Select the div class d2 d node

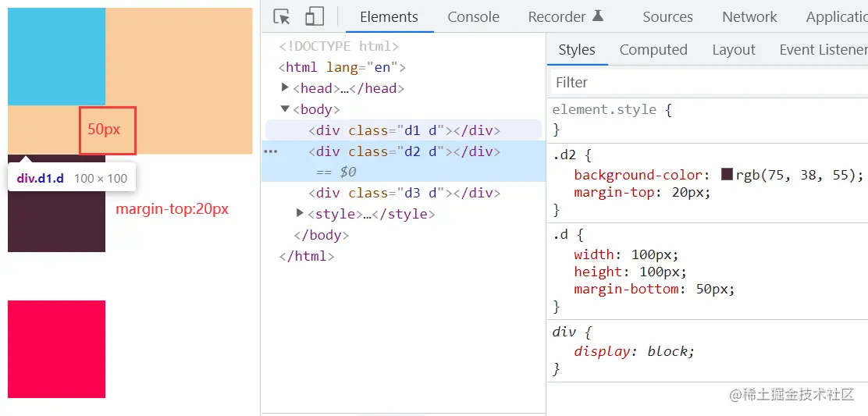click(x=404, y=151)
